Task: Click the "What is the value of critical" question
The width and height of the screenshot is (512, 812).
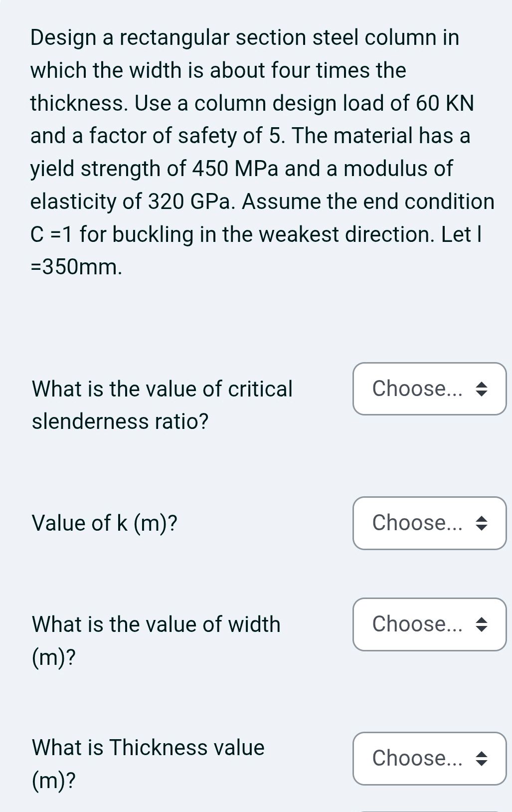Action: point(162,389)
